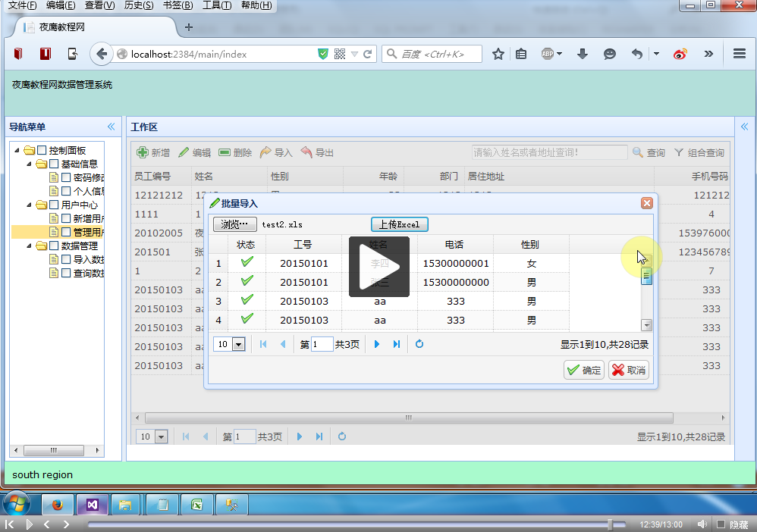Click the video progress slider
Screen dimensions: 757x532
tap(357, 524)
